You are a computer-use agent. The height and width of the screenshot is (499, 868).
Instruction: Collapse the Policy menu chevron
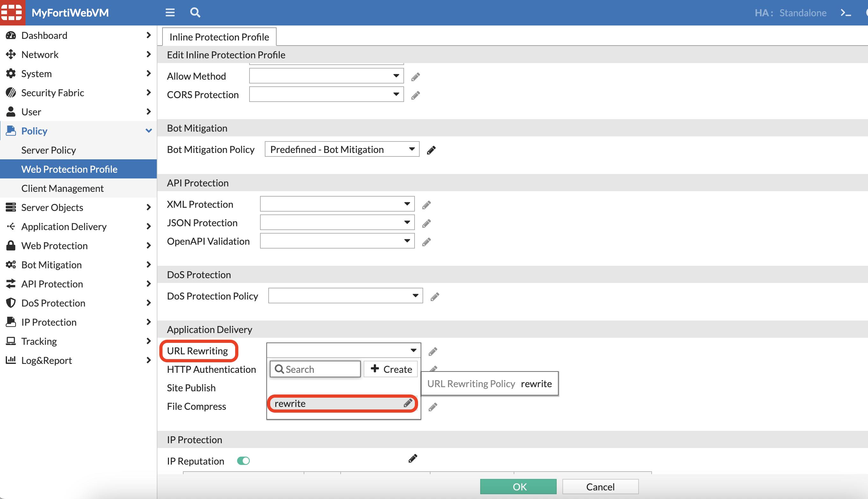coord(149,131)
